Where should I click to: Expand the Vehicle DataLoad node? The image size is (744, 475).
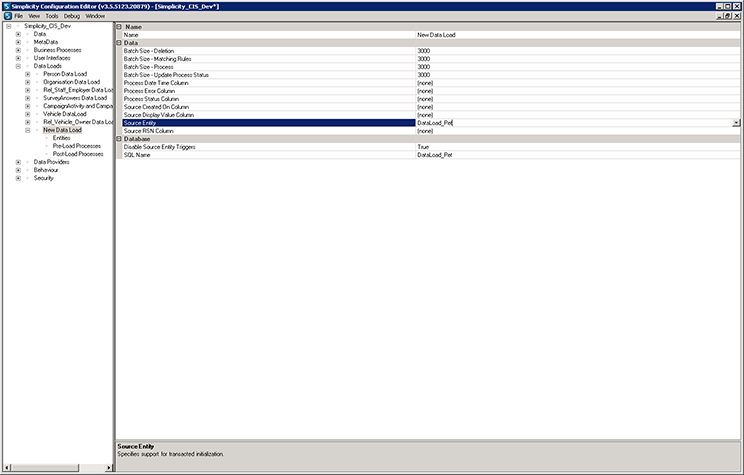pos(28,114)
